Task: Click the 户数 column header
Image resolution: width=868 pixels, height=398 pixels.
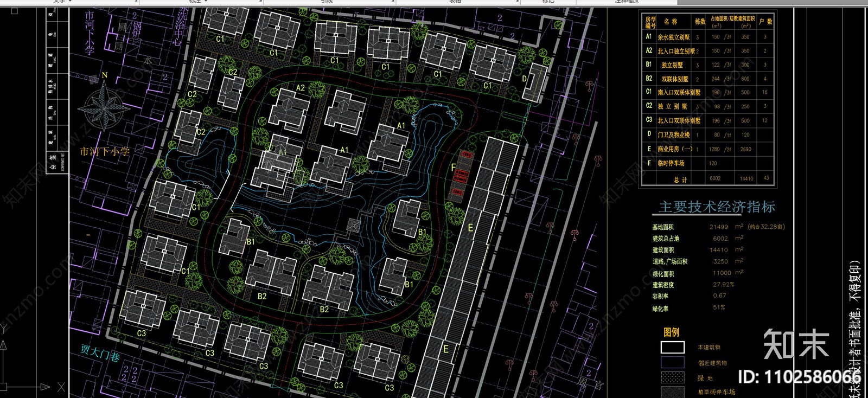Action: (x=765, y=22)
